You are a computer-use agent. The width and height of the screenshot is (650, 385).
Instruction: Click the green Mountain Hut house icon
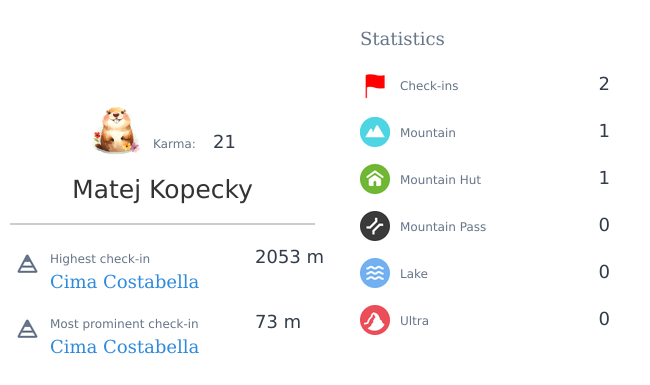pos(375,179)
